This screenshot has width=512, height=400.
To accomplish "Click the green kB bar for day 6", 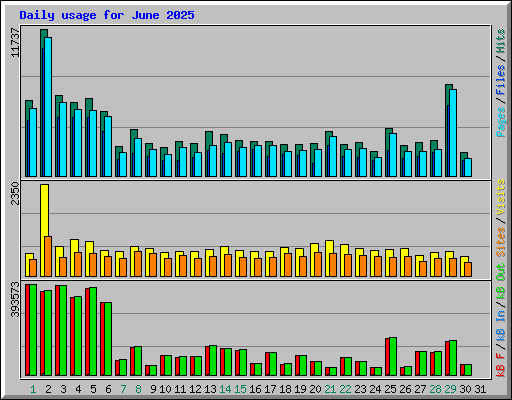I will (x=108, y=339).
